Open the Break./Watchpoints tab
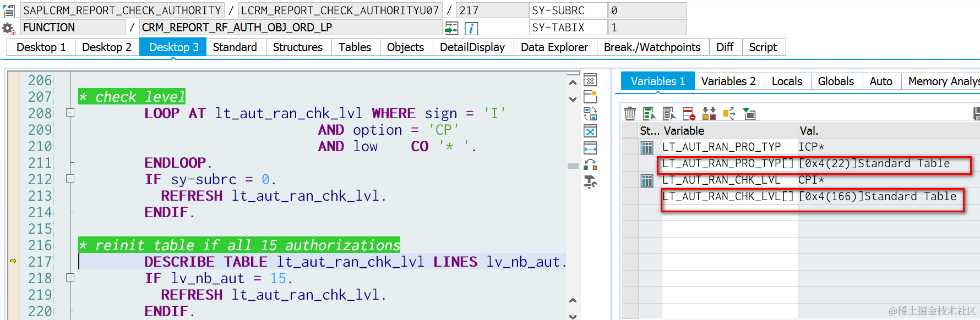The image size is (980, 320). coord(652,47)
